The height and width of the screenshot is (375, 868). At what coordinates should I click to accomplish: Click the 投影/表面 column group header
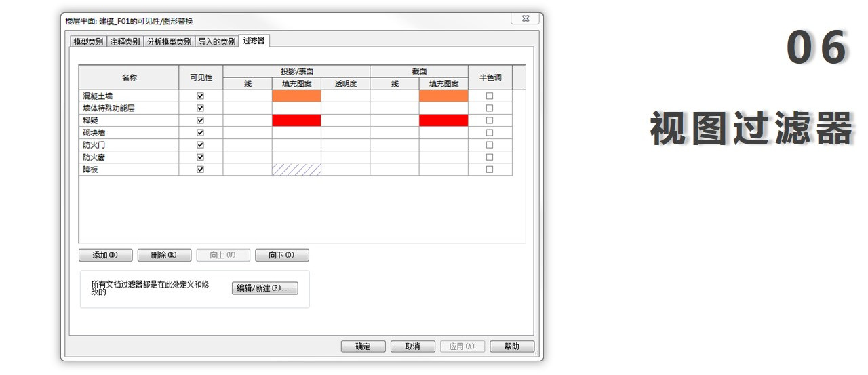click(296, 71)
